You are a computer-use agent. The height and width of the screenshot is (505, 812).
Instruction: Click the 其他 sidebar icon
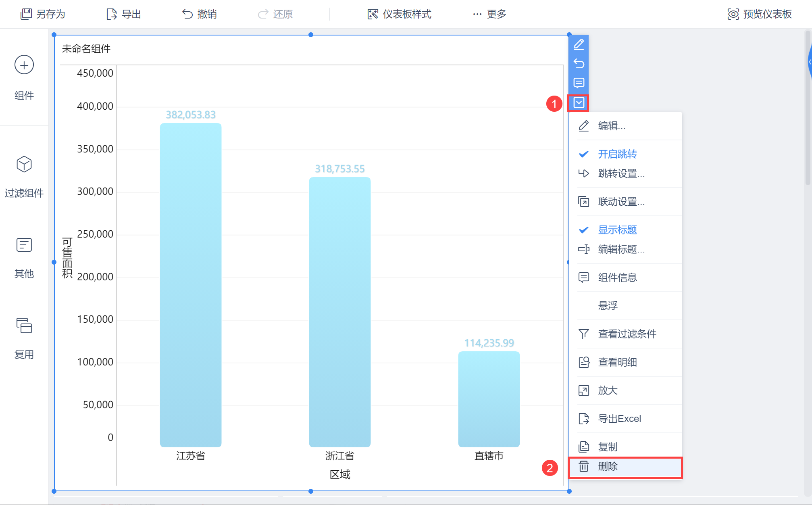tap(24, 245)
